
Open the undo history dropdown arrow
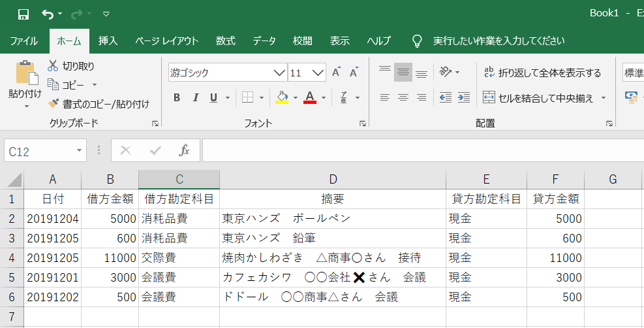click(60, 14)
